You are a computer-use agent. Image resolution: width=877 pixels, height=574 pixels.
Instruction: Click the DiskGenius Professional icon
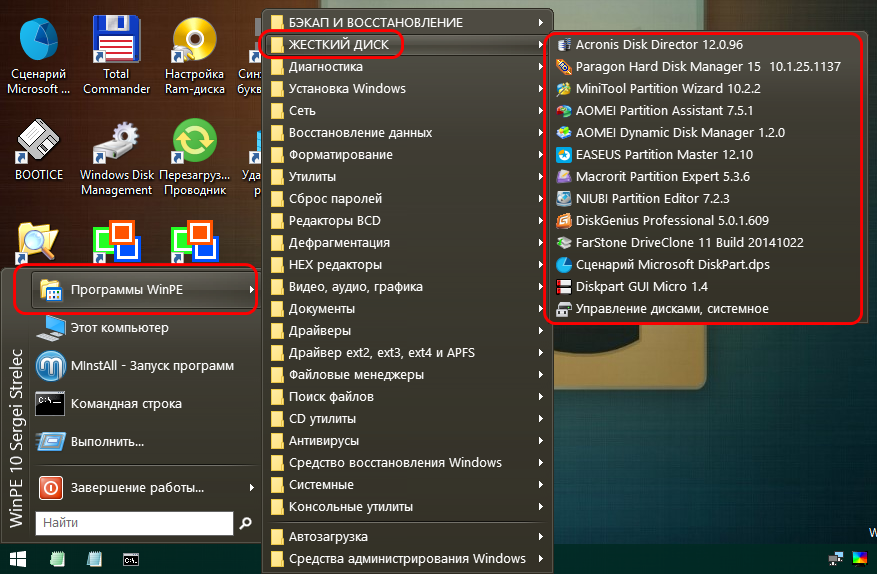tap(563, 221)
